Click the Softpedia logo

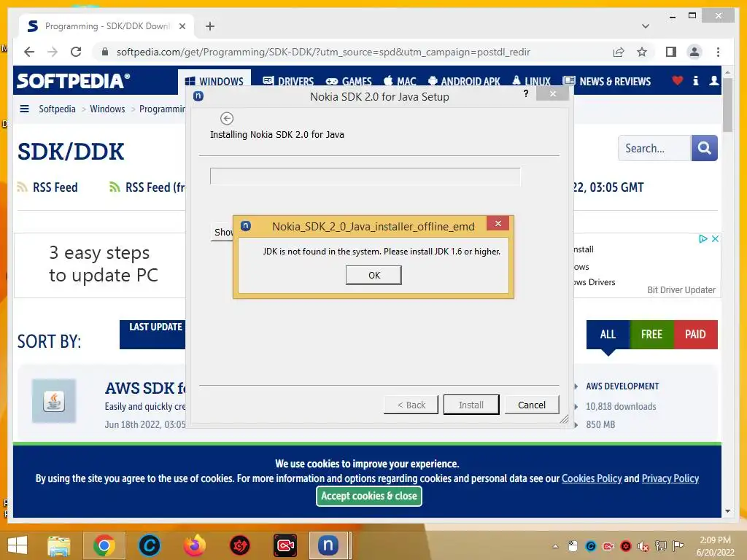click(x=74, y=81)
